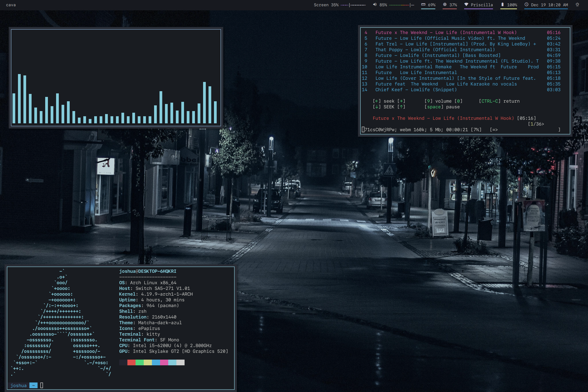This screenshot has width=588, height=392.
Task: Select track 6 Fat Trel - Low Life
Action: tap(463, 44)
